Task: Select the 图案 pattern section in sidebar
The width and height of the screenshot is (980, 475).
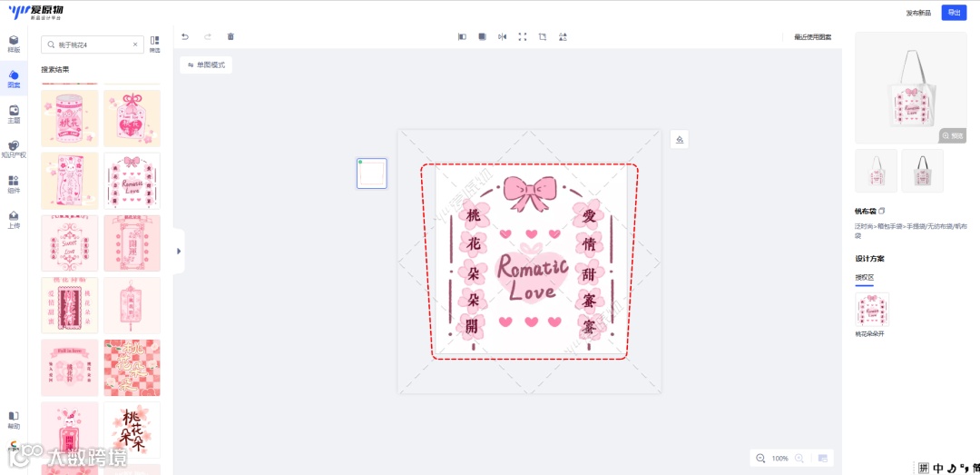Action: click(14, 79)
